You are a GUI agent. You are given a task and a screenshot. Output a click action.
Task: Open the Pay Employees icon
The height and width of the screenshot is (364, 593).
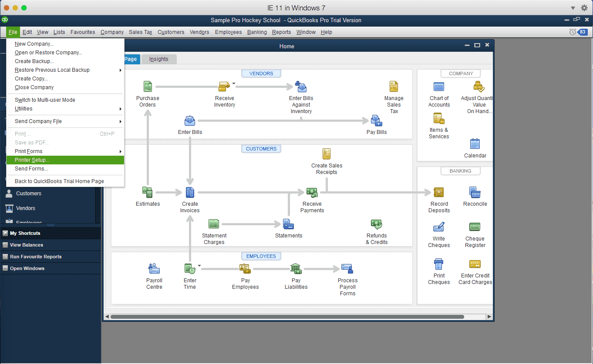pyautogui.click(x=245, y=269)
